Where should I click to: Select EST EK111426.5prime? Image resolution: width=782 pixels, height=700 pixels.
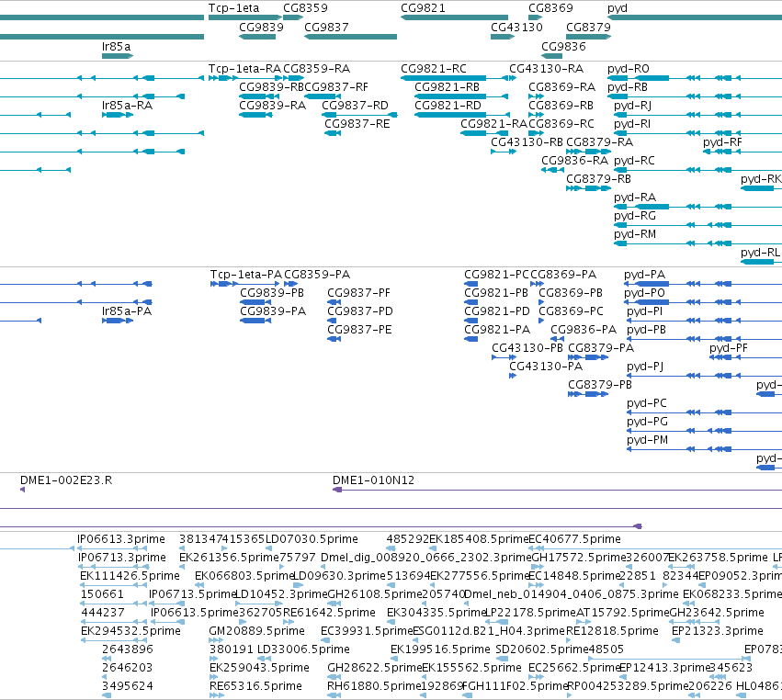click(x=130, y=576)
